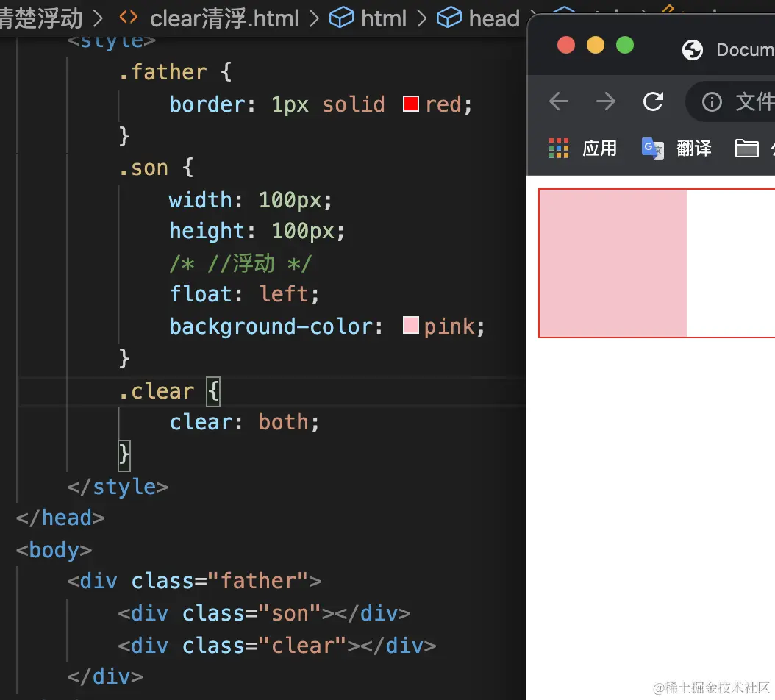Click the pink box in the browser page

click(x=613, y=263)
